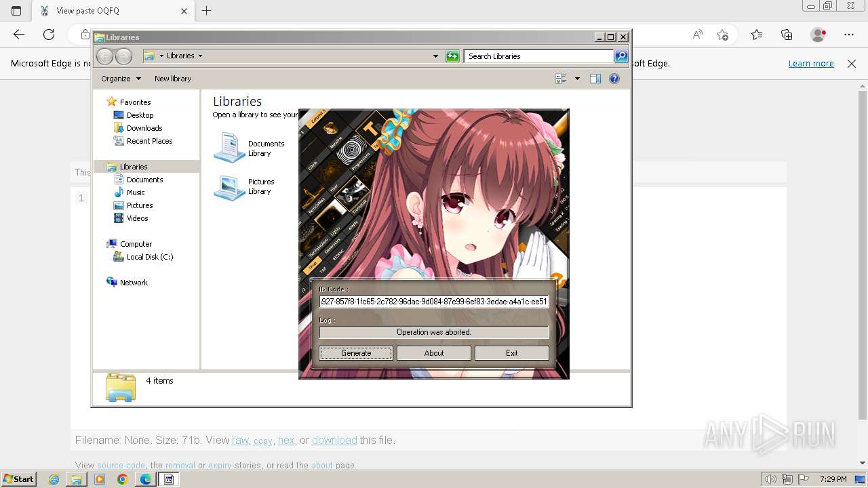Open Edge Settings and more menu
Image resolution: width=868 pixels, height=488 pixels.
tap(849, 35)
